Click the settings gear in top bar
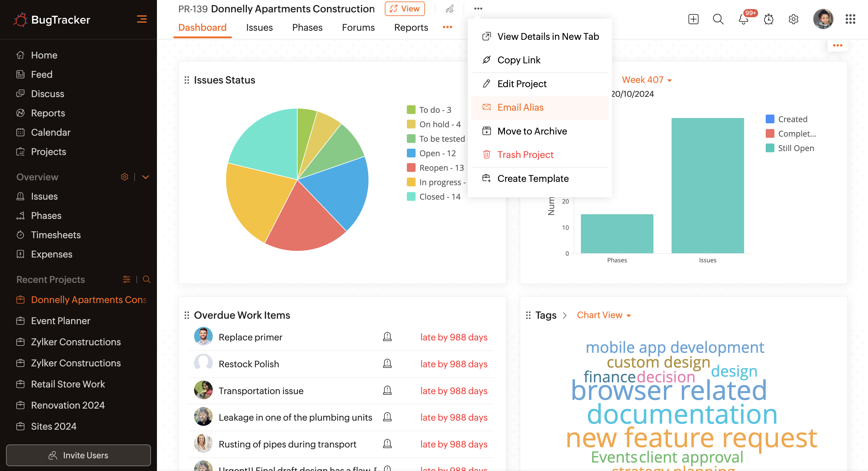868x471 pixels. (793, 19)
